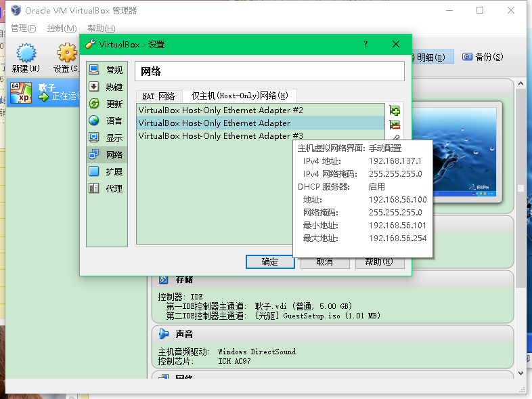Viewport: 532px width, 399px height.
Task: Click the 存储 storage section icon
Action: pos(164,280)
